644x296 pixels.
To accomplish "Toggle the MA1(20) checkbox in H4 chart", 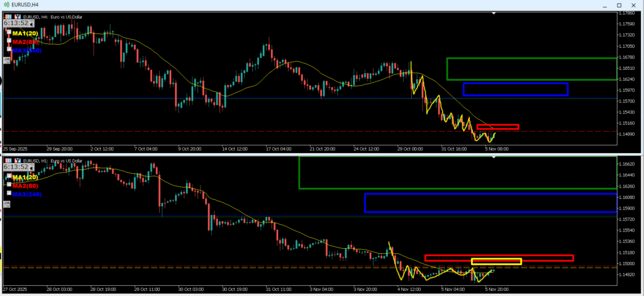I will pyautogui.click(x=9, y=33).
